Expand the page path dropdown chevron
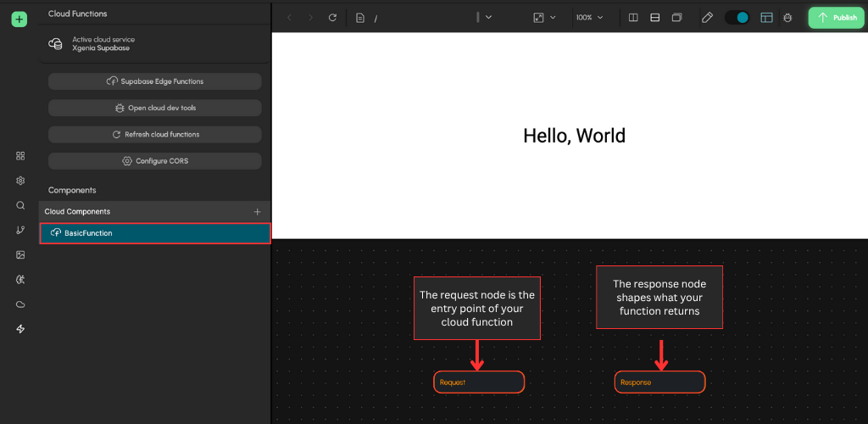Viewport: 868px width, 424px height. [x=488, y=17]
